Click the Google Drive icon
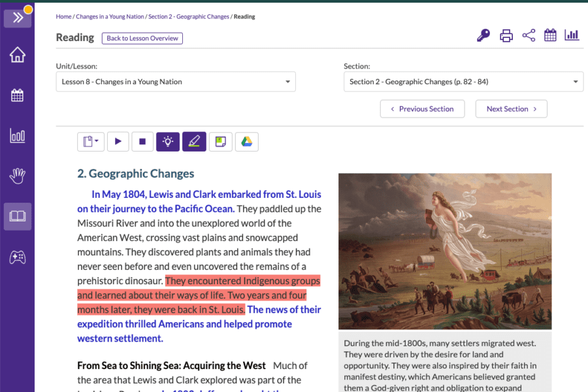The width and height of the screenshot is (588, 392). click(x=247, y=142)
